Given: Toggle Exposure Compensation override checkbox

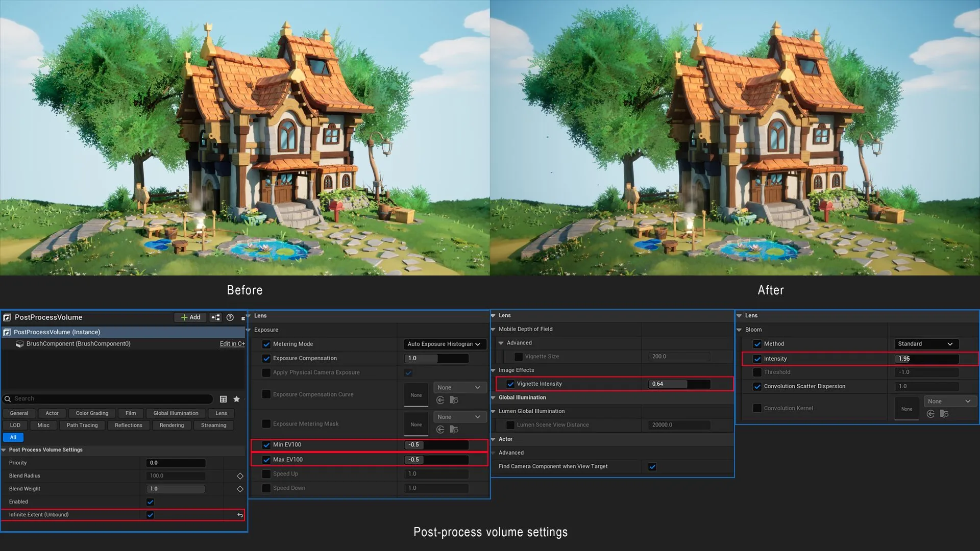Looking at the screenshot, I should pyautogui.click(x=266, y=359).
